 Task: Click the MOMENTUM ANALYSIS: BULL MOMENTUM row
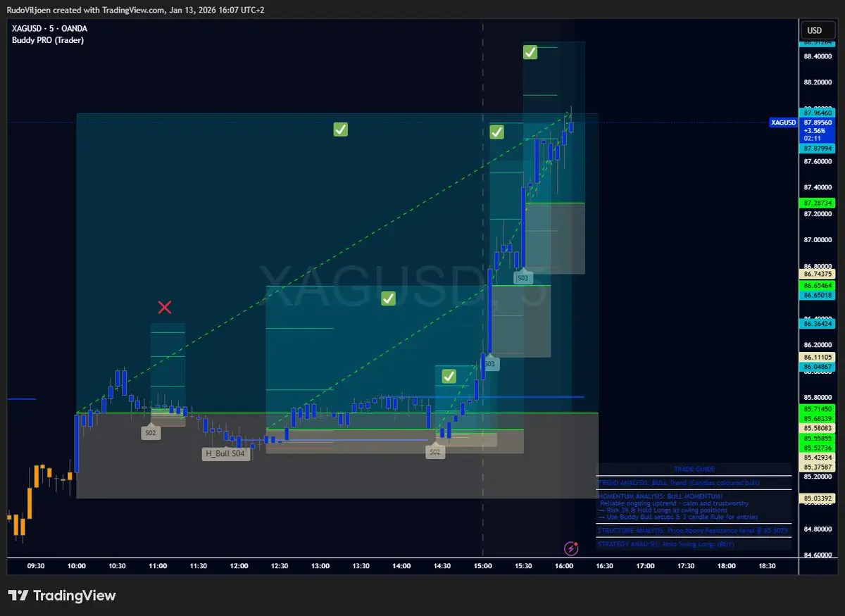coord(694,507)
